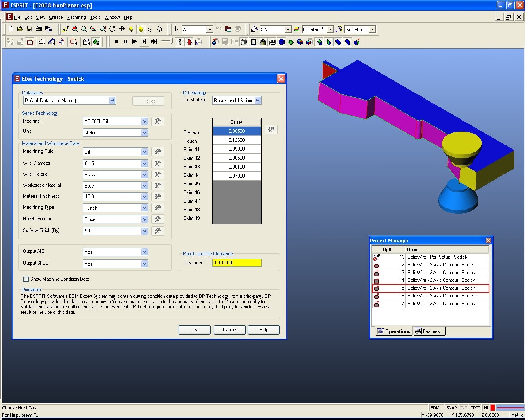Open the Create menu
Viewport: 525px width, 420px height.
point(56,17)
